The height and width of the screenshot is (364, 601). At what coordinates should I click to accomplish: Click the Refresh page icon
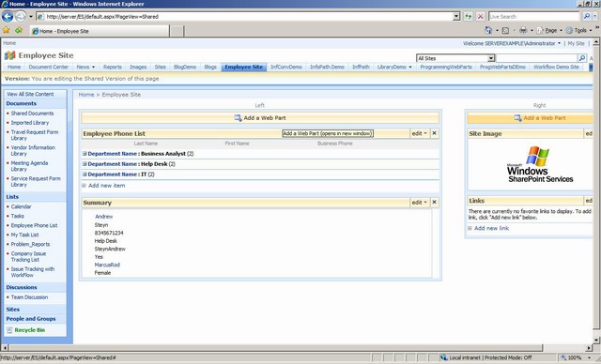coord(468,17)
